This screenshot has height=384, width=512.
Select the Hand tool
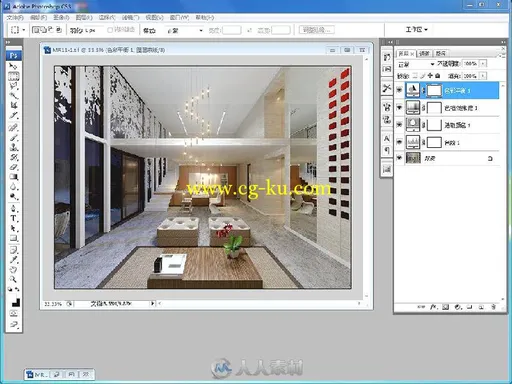[x=13, y=269]
